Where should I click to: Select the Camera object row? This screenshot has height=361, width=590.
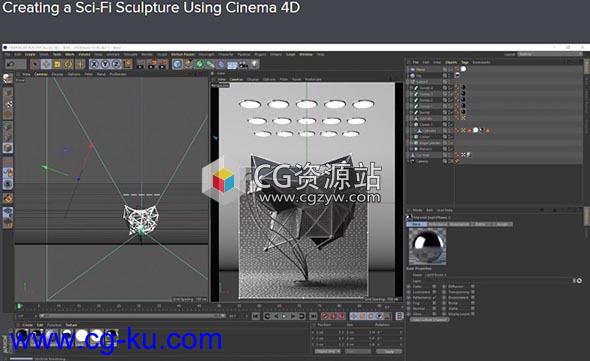click(423, 161)
